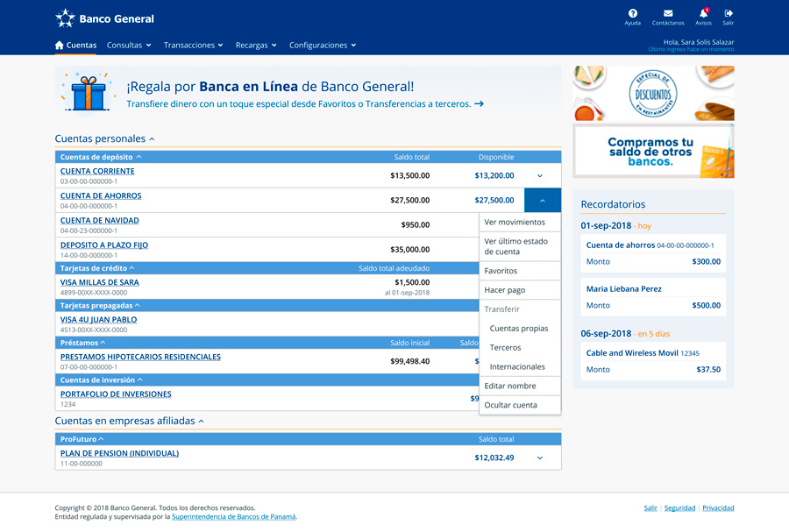Choose Editar nombre menu option
Image resolution: width=789 pixels, height=532 pixels.
(520, 386)
